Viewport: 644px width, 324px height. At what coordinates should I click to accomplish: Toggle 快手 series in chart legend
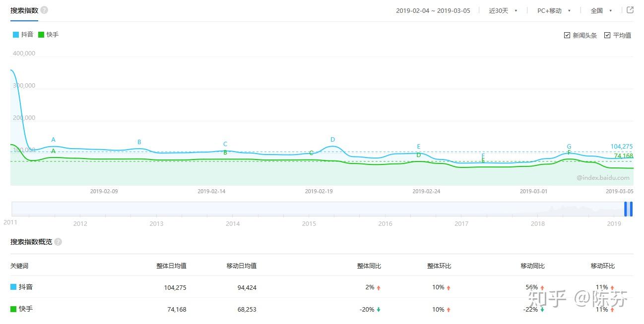point(48,35)
